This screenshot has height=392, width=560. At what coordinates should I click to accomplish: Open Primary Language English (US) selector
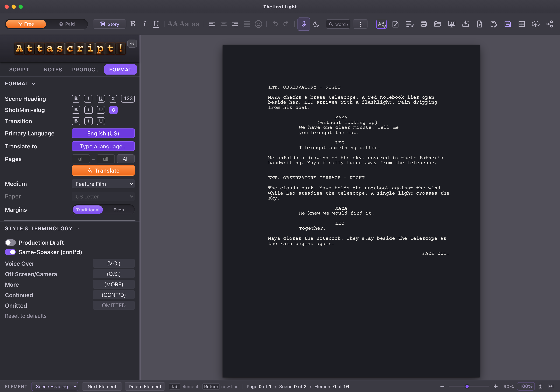click(103, 133)
